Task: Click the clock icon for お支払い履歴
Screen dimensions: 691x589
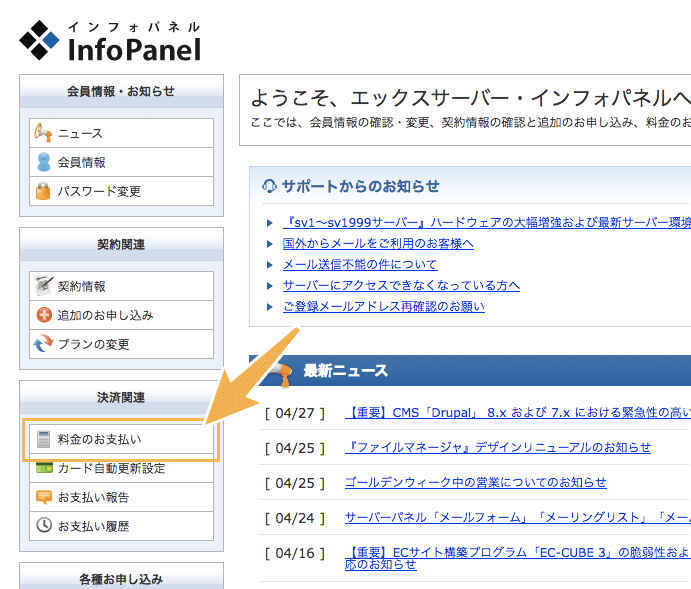Action: [44, 525]
